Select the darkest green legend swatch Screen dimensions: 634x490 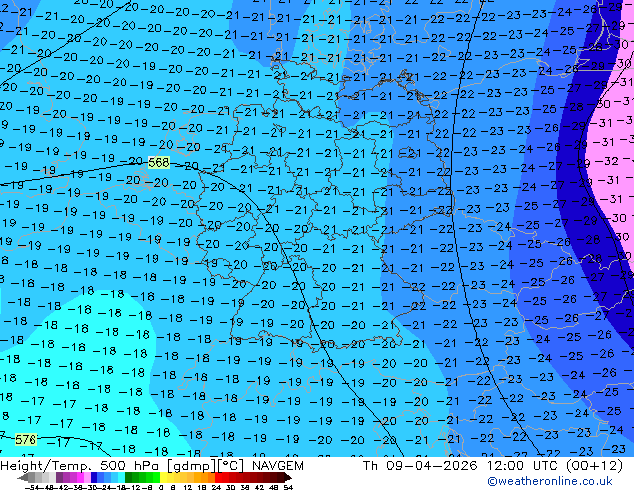click(x=129, y=477)
